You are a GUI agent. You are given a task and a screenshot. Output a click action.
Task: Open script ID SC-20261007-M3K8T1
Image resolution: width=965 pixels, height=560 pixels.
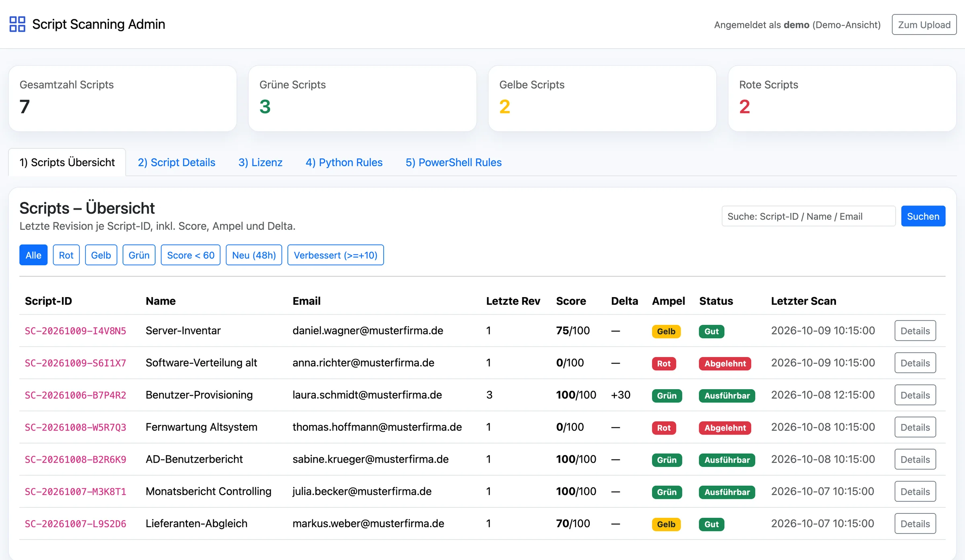pos(76,492)
